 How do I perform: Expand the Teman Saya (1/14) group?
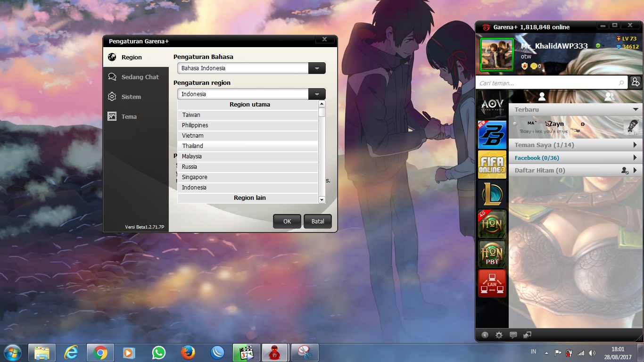click(x=576, y=145)
